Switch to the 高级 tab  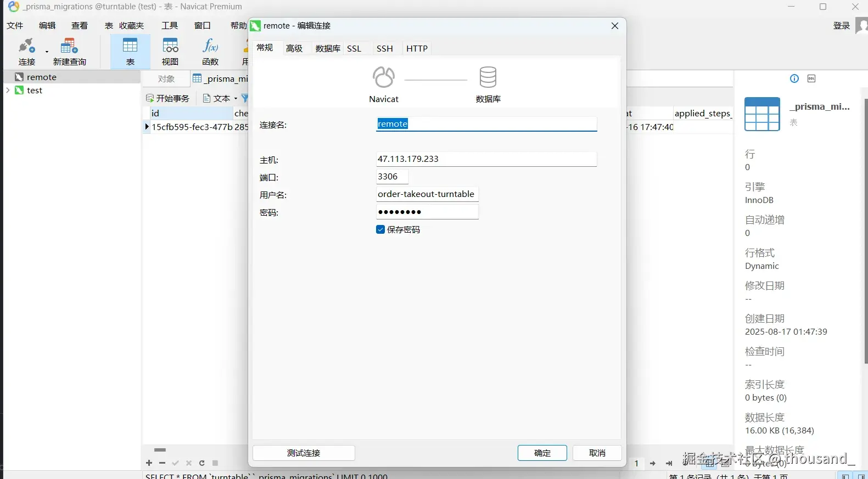294,48
